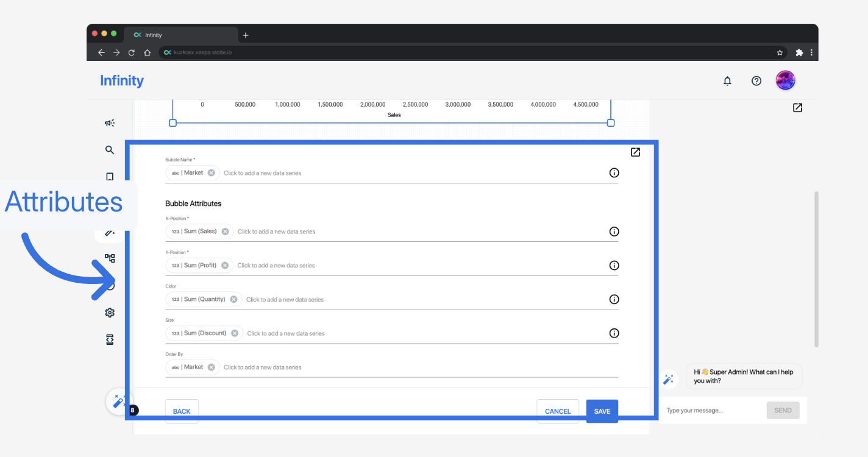
Task: Remove Sum (Quantity) from Color
Action: pos(233,299)
